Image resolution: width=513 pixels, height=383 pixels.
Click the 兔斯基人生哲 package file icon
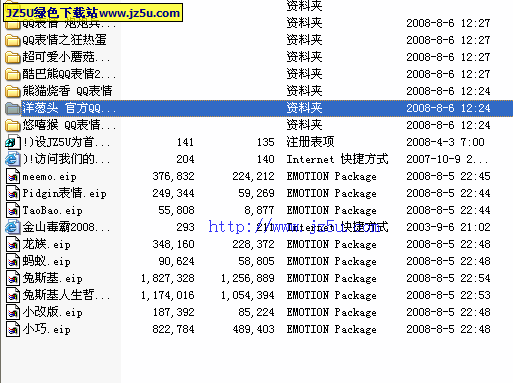click(x=13, y=295)
